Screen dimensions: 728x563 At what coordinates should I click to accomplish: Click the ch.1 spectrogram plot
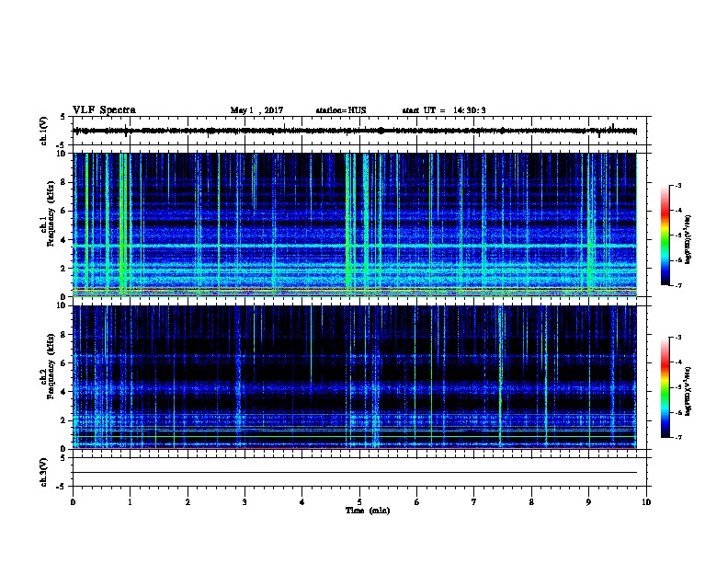[355, 224]
